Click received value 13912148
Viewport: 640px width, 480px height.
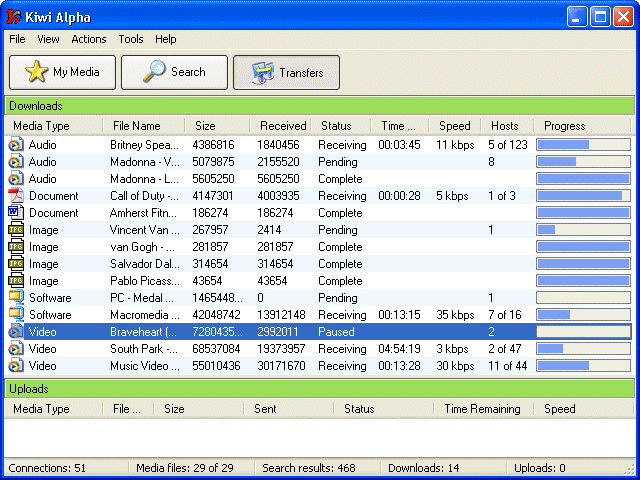coord(281,315)
